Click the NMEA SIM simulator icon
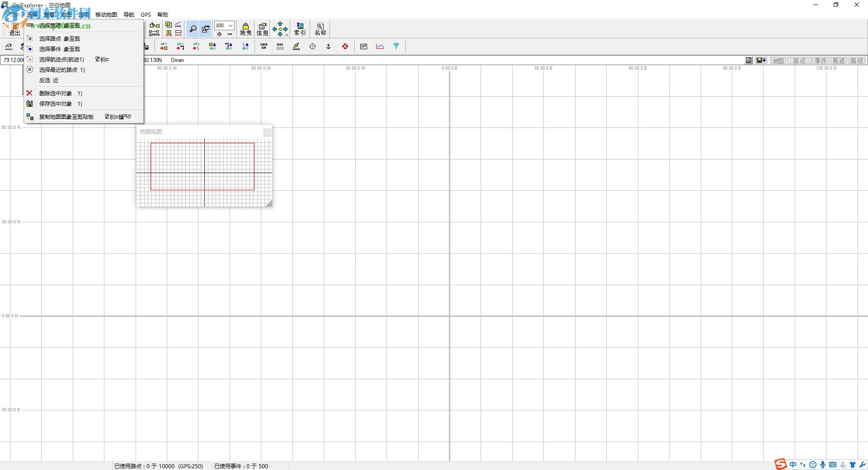 (264, 46)
